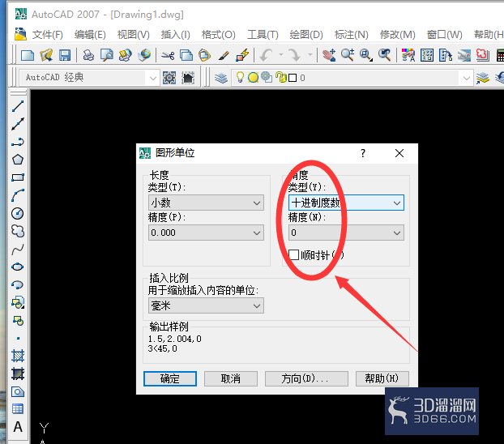Open the insertion units dropdown showing 毫米
Screen dimensions: 504x444
click(206, 305)
